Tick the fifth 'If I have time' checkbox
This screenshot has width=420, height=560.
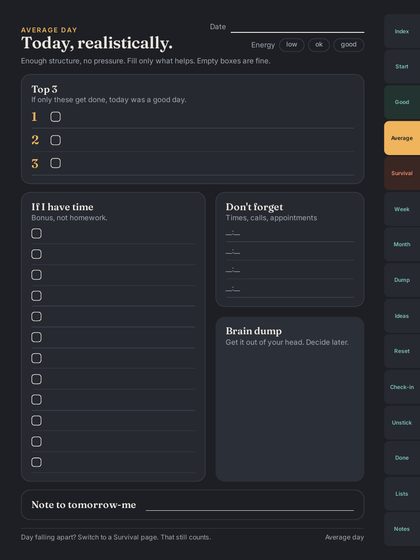(x=36, y=316)
